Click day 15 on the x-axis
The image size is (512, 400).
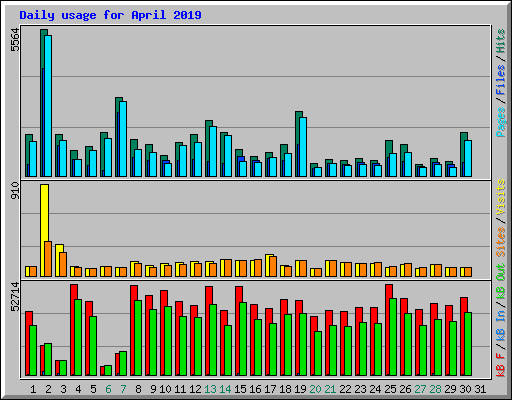pos(240,389)
